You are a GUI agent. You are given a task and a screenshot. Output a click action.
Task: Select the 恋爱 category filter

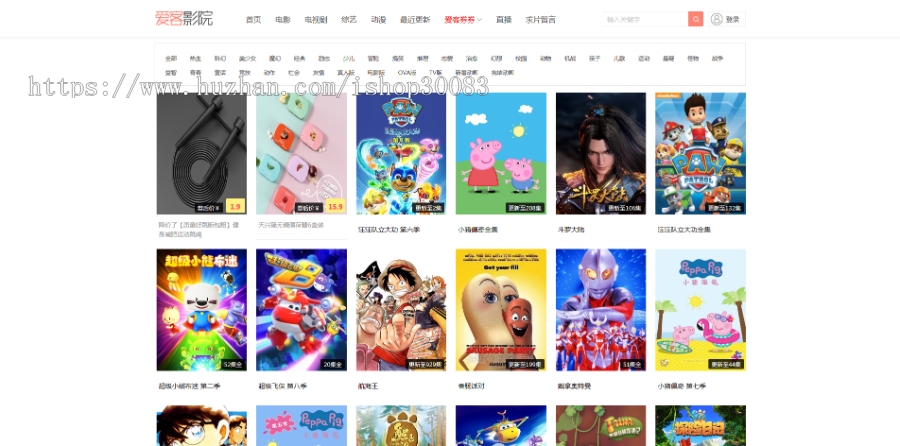(447, 59)
